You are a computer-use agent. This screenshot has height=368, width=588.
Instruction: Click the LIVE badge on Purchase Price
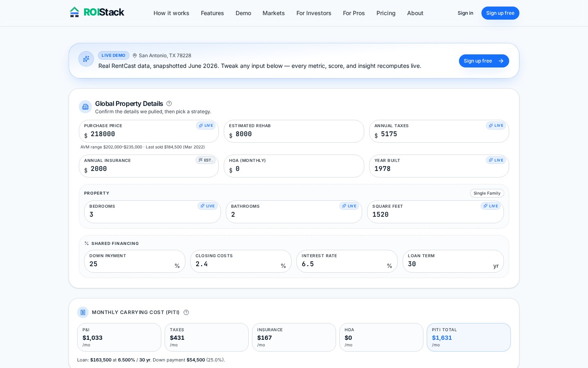click(206, 126)
